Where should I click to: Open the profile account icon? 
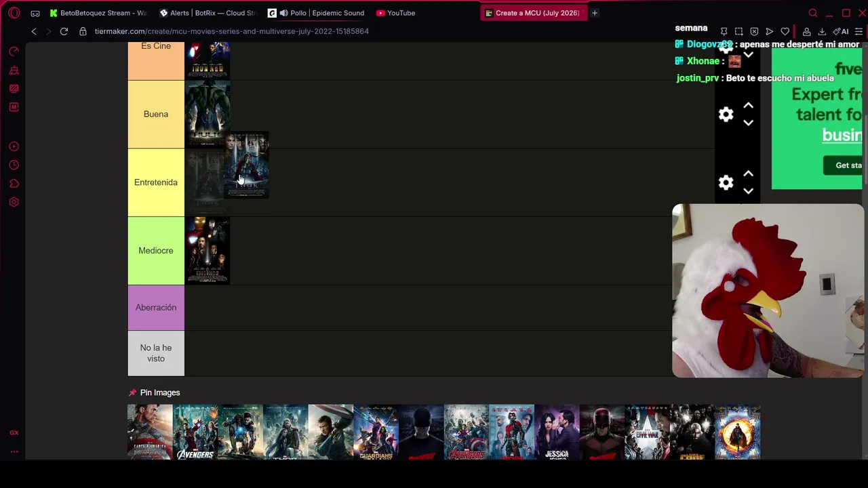(806, 31)
